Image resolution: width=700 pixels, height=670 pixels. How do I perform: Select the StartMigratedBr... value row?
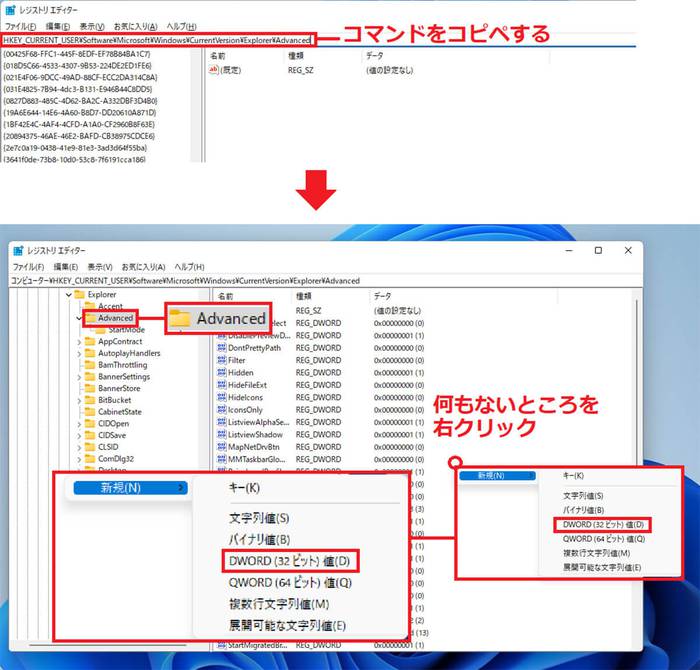320,645
